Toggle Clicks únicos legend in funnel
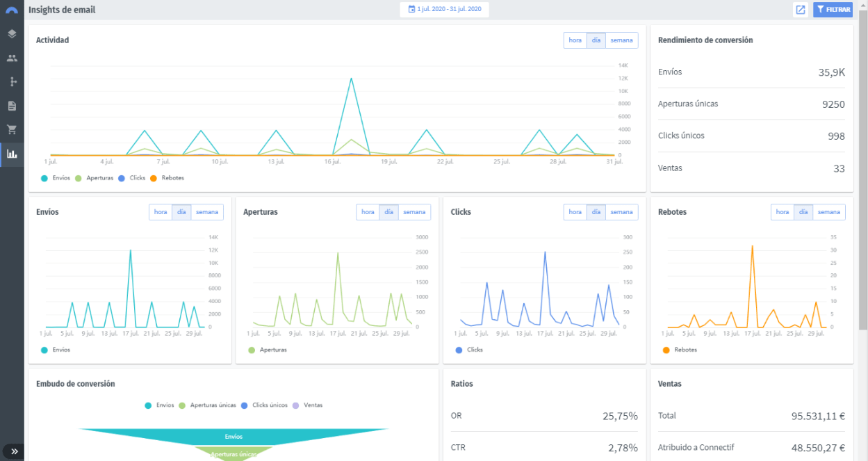This screenshot has height=461, width=868. 264,405
